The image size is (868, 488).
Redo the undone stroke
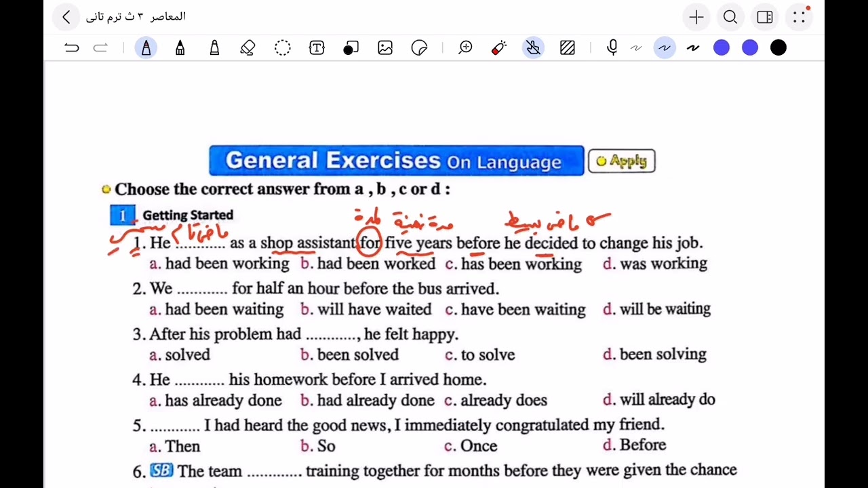100,47
